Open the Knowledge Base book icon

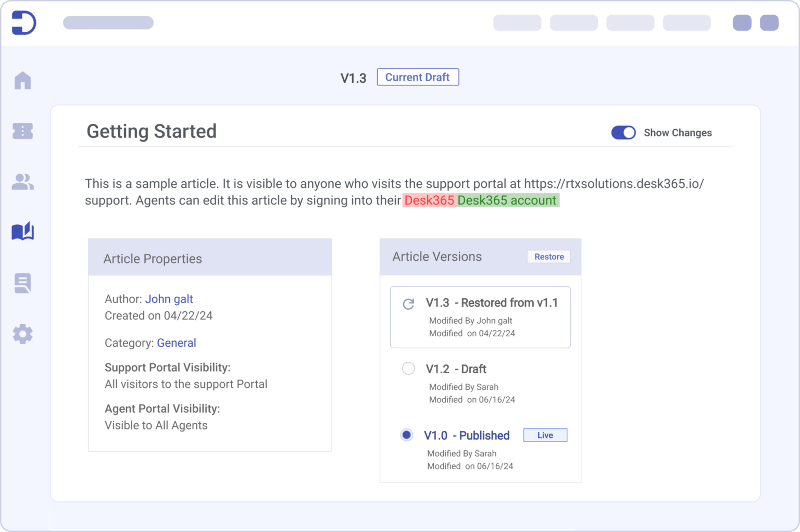[22, 232]
